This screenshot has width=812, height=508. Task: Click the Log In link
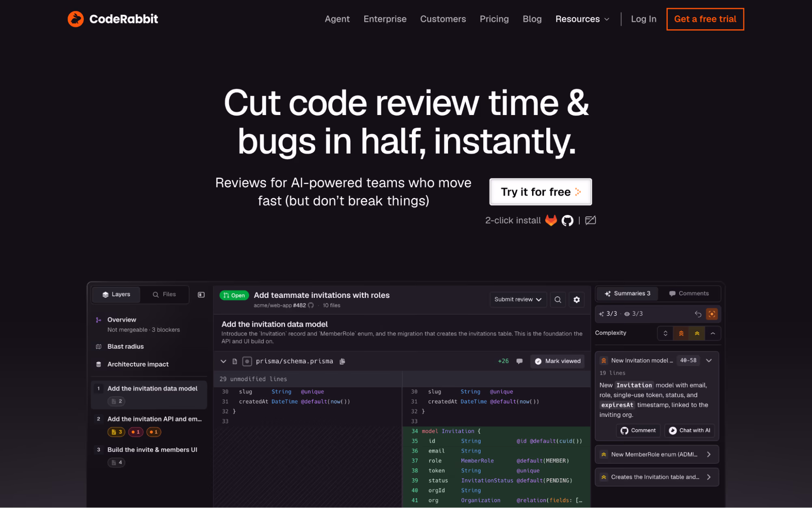643,19
